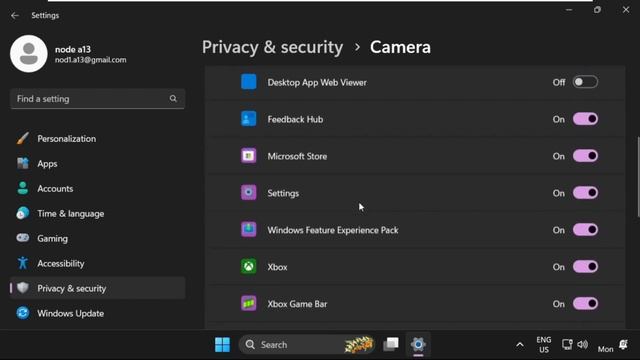Select Accessibility in the sidebar
Viewport: 640px width, 360px height.
(98, 263)
